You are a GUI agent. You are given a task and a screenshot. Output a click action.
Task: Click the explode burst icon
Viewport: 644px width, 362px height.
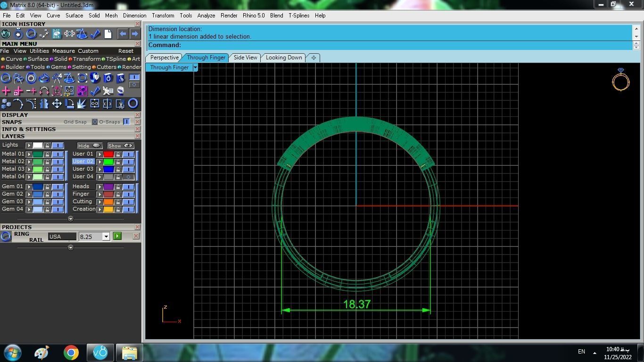[x=82, y=104]
